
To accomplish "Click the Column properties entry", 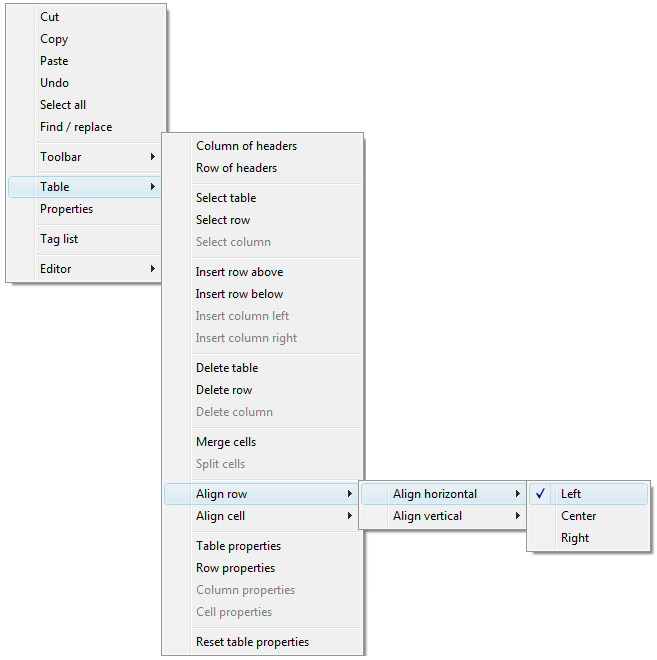I will [263, 590].
